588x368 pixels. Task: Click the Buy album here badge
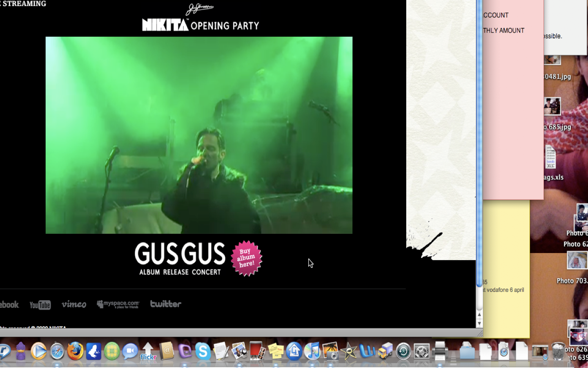click(246, 258)
